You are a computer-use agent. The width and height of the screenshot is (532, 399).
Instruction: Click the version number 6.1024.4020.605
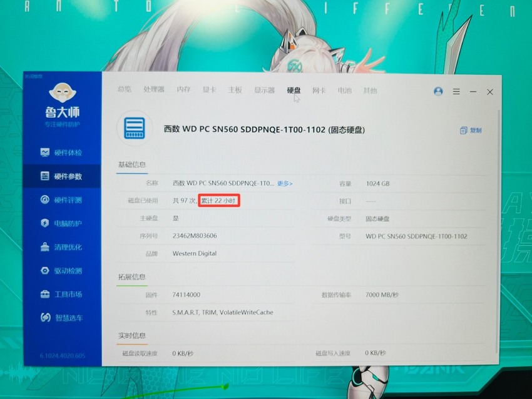(x=63, y=356)
